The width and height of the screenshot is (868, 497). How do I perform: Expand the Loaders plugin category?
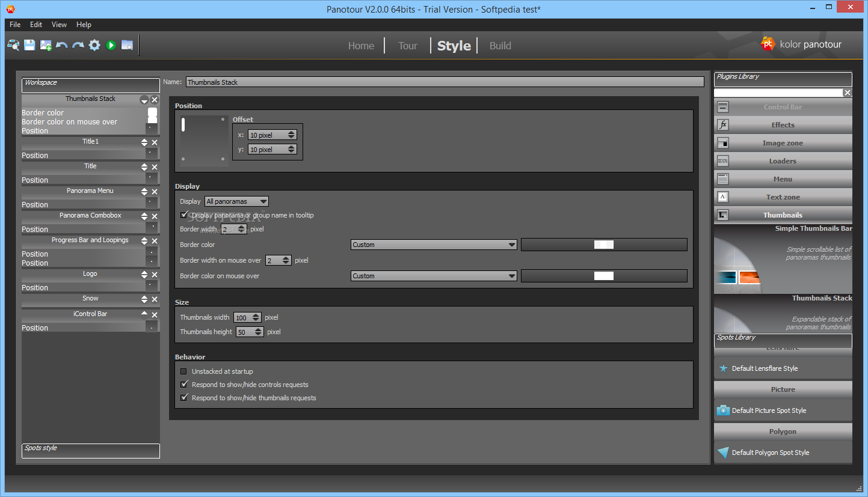pyautogui.click(x=783, y=161)
